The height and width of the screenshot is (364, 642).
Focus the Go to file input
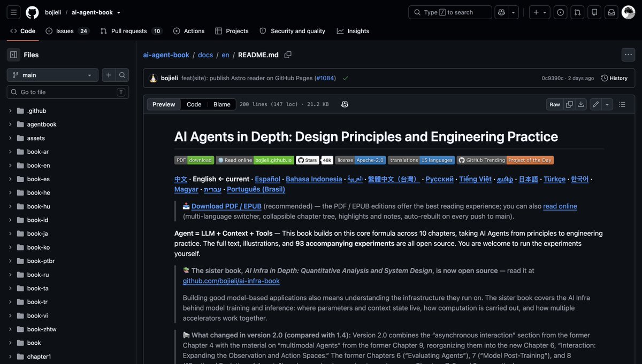click(68, 92)
